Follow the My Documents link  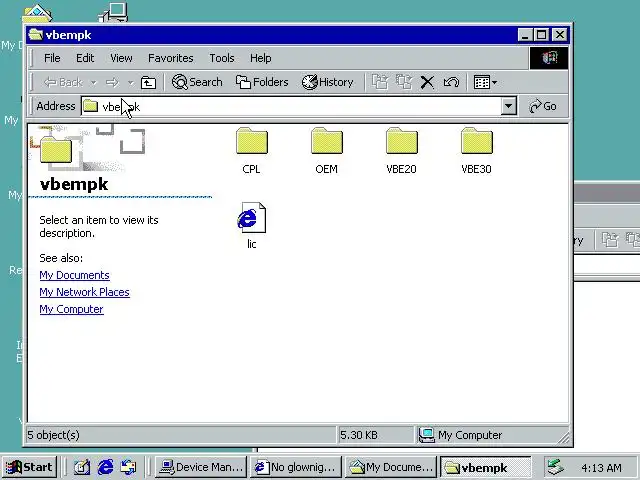[74, 275]
